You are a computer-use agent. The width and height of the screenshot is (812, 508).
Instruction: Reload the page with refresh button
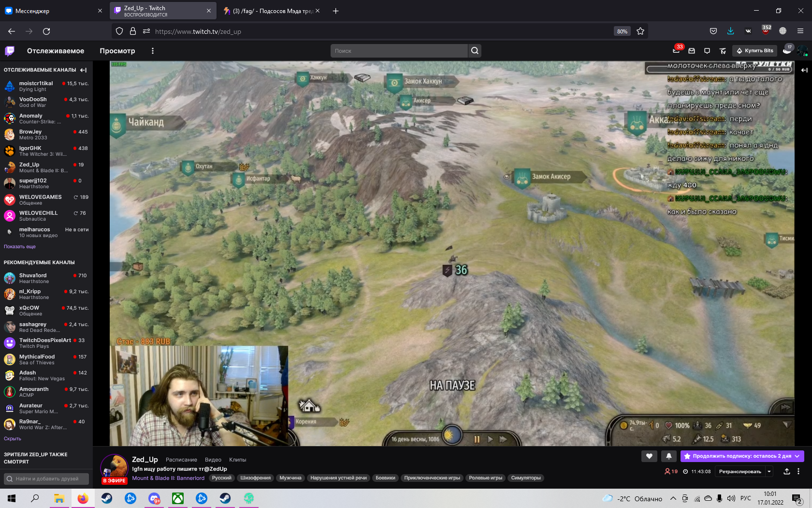tap(46, 31)
